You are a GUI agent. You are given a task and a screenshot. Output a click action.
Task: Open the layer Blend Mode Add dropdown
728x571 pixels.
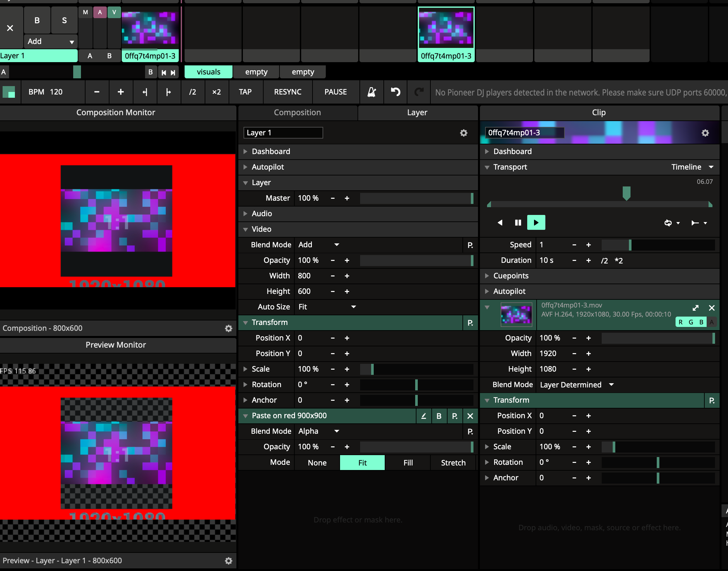point(318,245)
